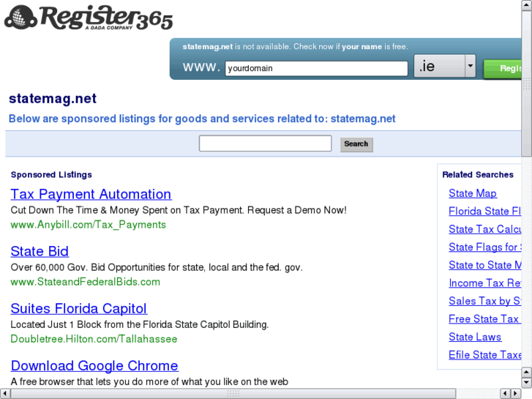Click the empty search text box
532x399 pixels.
click(x=265, y=143)
